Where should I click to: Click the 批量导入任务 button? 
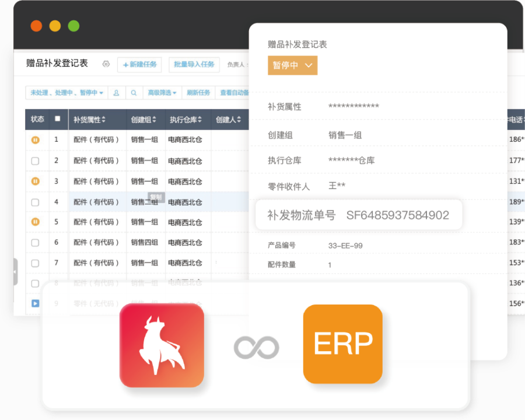pos(194,65)
